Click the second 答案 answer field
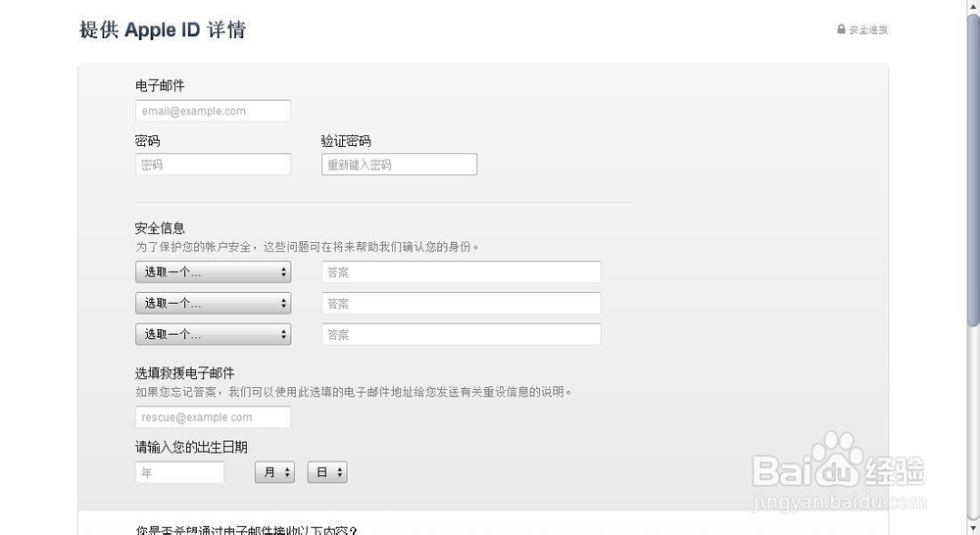The width and height of the screenshot is (980, 535). coord(462,303)
